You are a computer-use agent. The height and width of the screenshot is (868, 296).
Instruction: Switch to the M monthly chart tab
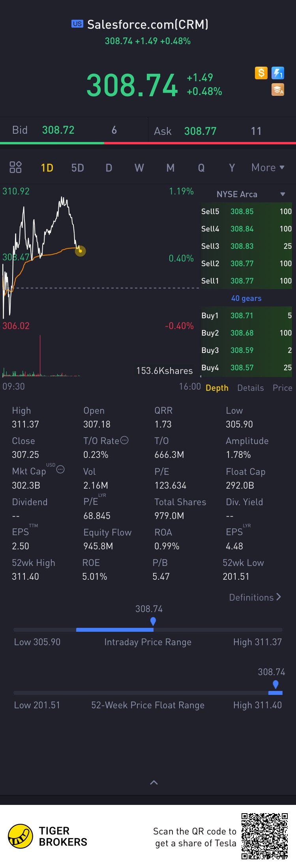[x=170, y=168]
